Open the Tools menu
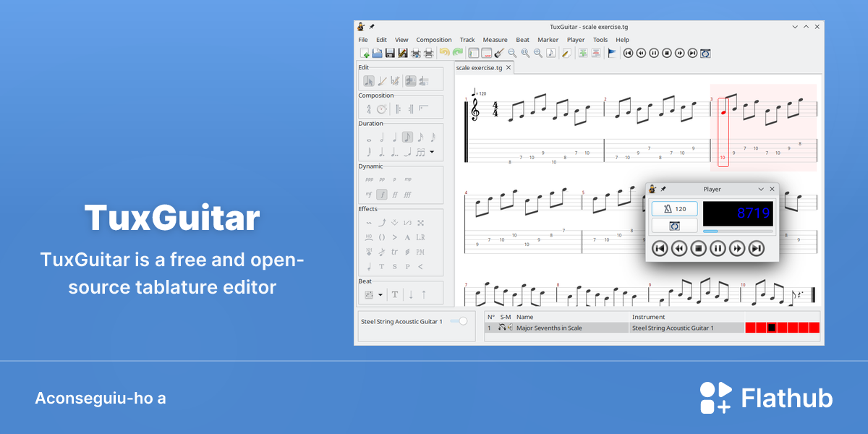 (600, 40)
